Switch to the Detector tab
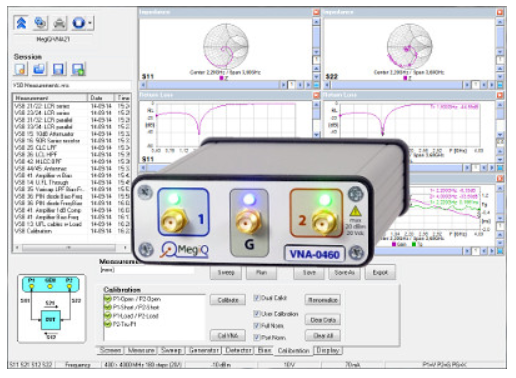This screenshot has width=516, height=378. coord(238,350)
